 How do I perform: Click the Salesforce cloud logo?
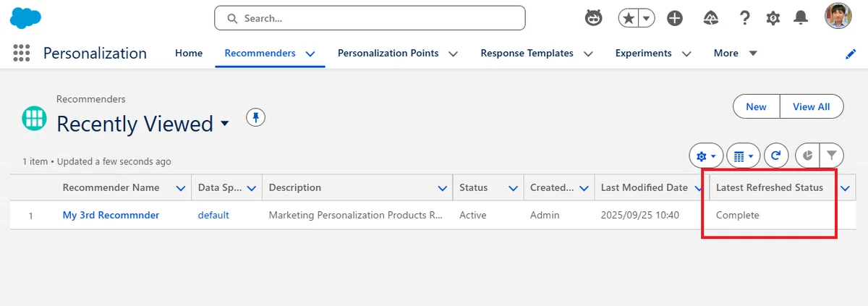(25, 18)
